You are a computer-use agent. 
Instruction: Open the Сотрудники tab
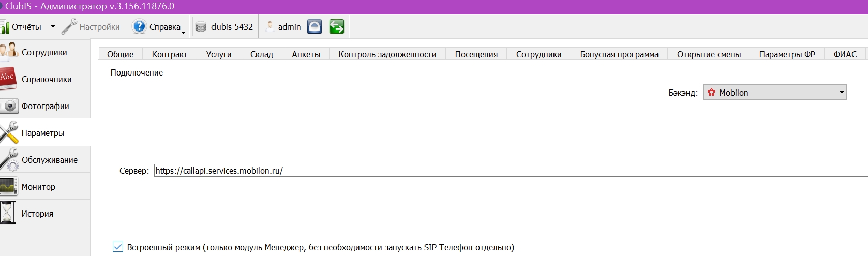[x=538, y=54]
